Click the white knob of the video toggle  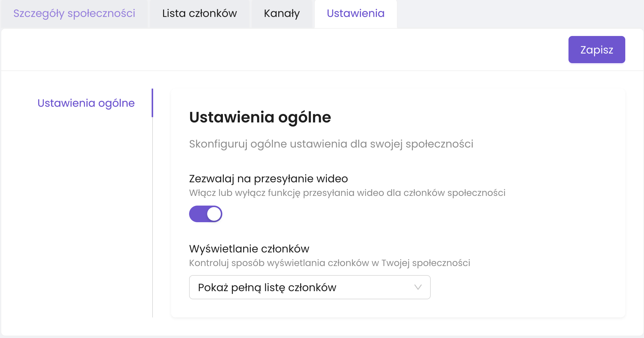[x=214, y=214]
